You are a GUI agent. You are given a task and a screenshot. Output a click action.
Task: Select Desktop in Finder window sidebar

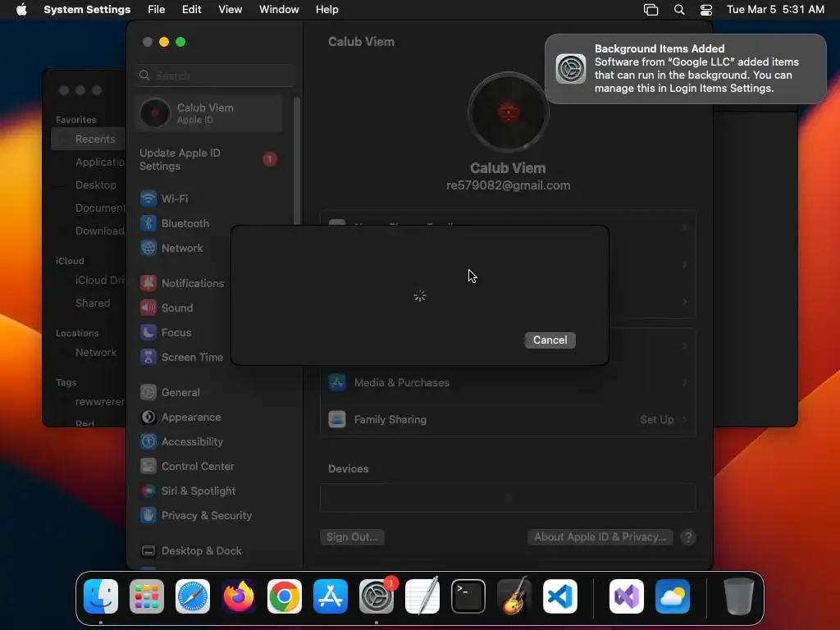coord(89,185)
